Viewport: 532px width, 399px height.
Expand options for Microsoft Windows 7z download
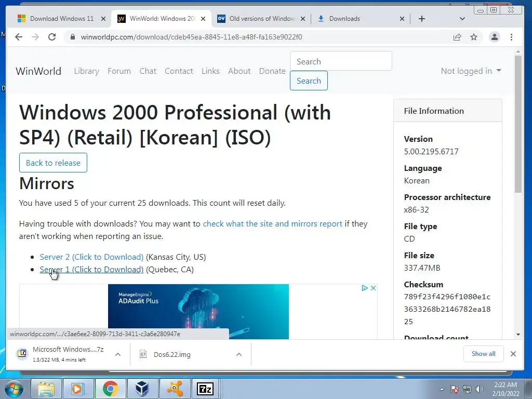click(x=118, y=354)
